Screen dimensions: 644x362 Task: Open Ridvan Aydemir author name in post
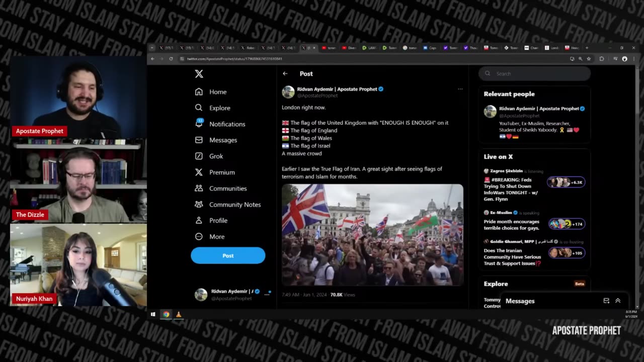tap(337, 89)
